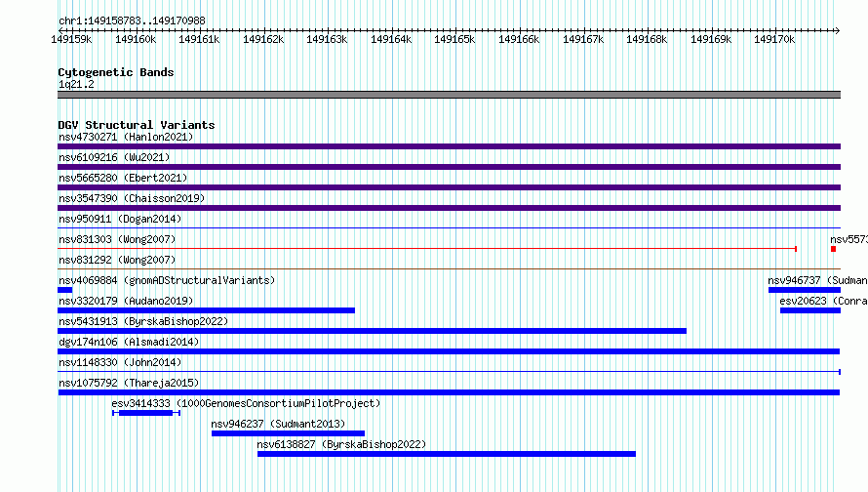Open the nsv3547390 (Chaisson2019) variant bar
This screenshot has height=492, width=868.
tap(449, 208)
